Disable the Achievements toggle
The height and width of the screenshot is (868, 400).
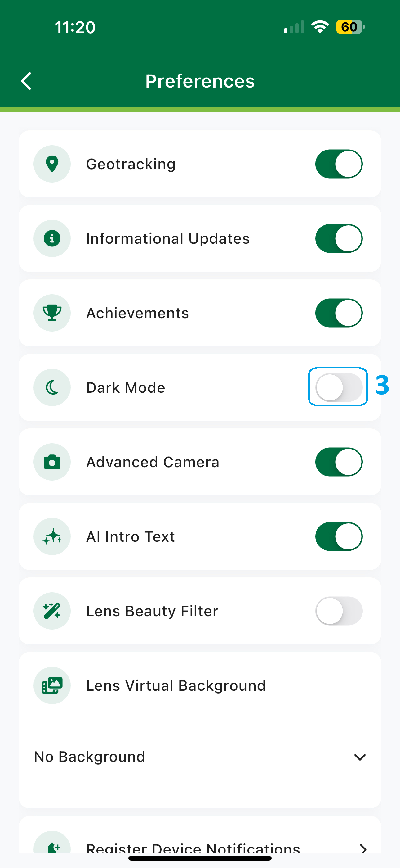point(339,313)
